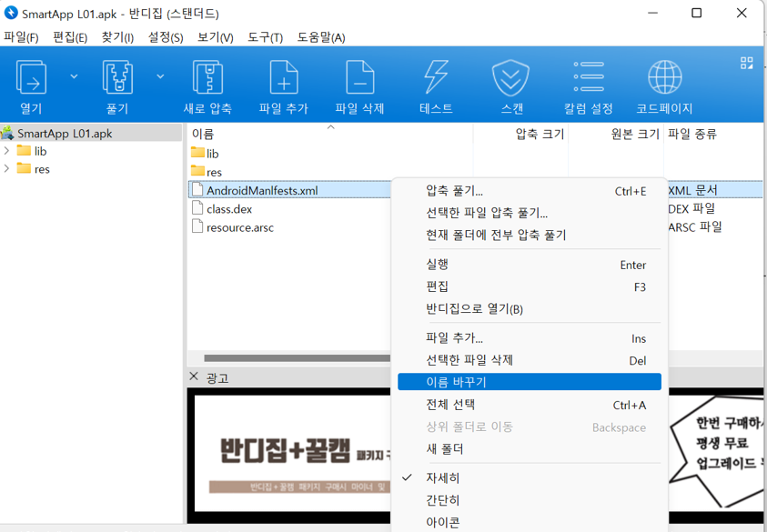Choose 편집 in context menu

click(x=530, y=286)
